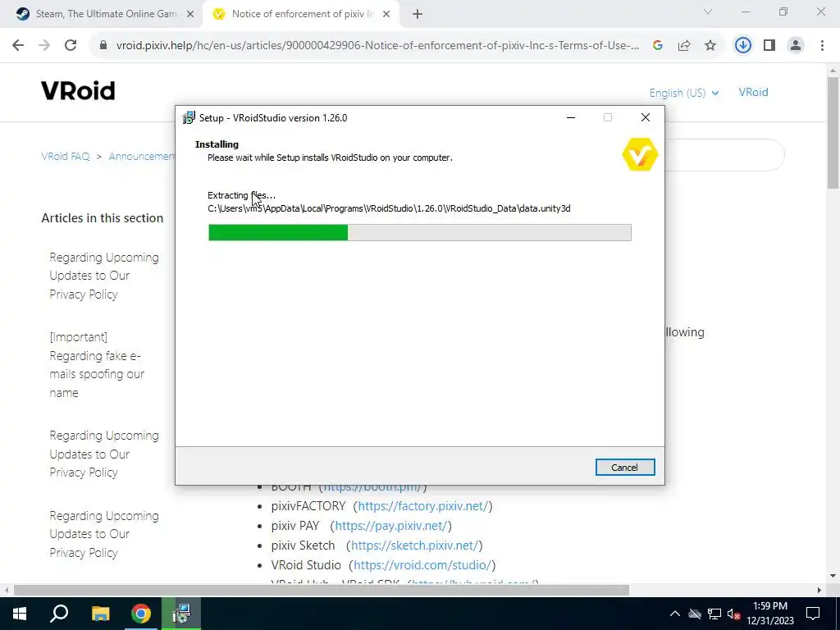Click the Google icon in address bar
840x630 pixels.
pyautogui.click(x=658, y=46)
